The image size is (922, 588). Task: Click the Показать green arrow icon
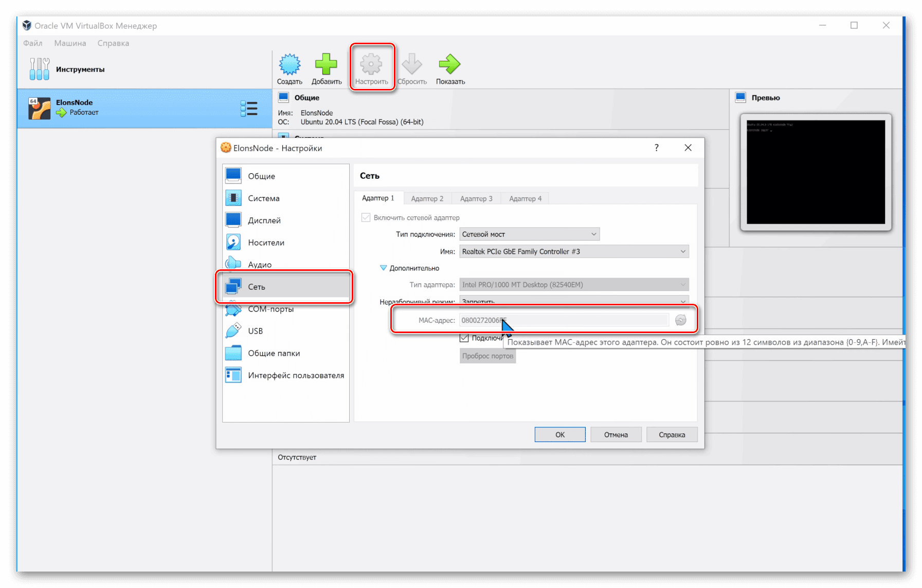(450, 64)
